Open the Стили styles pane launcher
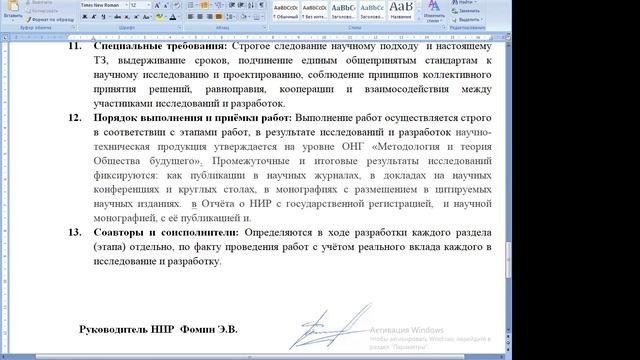This screenshot has height=360, width=640. [x=443, y=28]
